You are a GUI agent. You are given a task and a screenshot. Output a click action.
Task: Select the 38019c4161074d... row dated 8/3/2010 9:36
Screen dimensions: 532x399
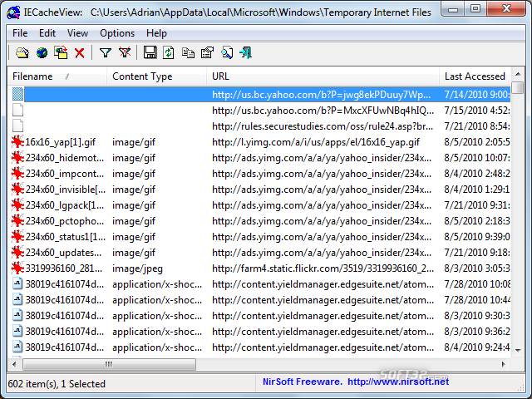(x=259, y=332)
